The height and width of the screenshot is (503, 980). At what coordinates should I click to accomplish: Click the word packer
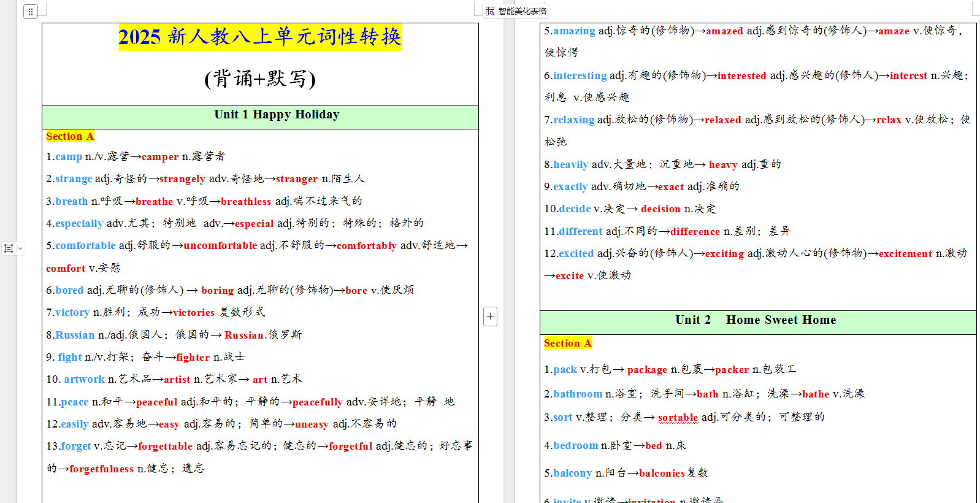pos(732,370)
